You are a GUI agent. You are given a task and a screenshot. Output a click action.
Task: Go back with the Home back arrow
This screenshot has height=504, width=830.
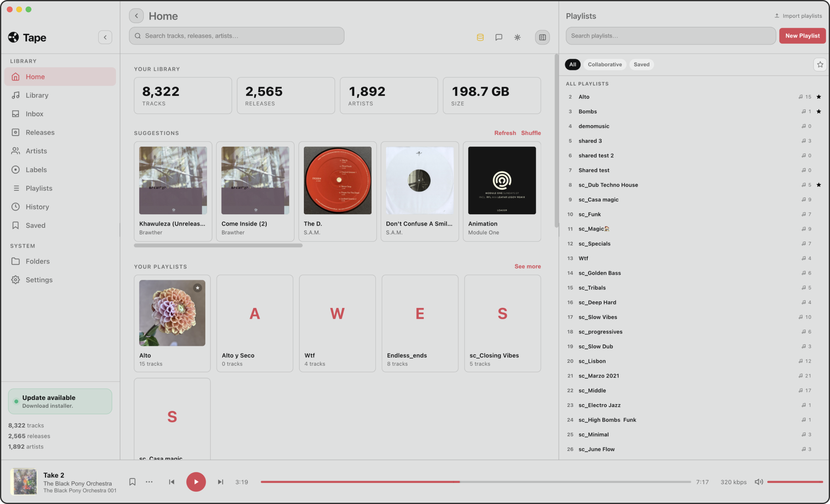point(136,16)
